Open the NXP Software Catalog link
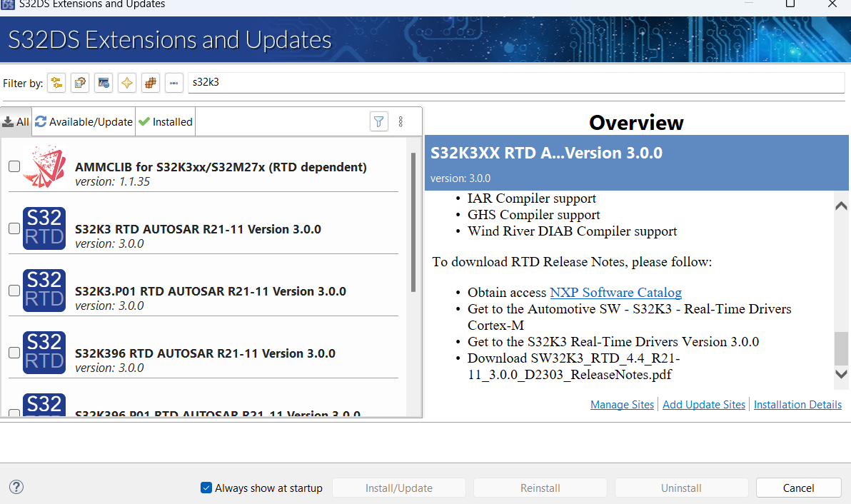 615,293
